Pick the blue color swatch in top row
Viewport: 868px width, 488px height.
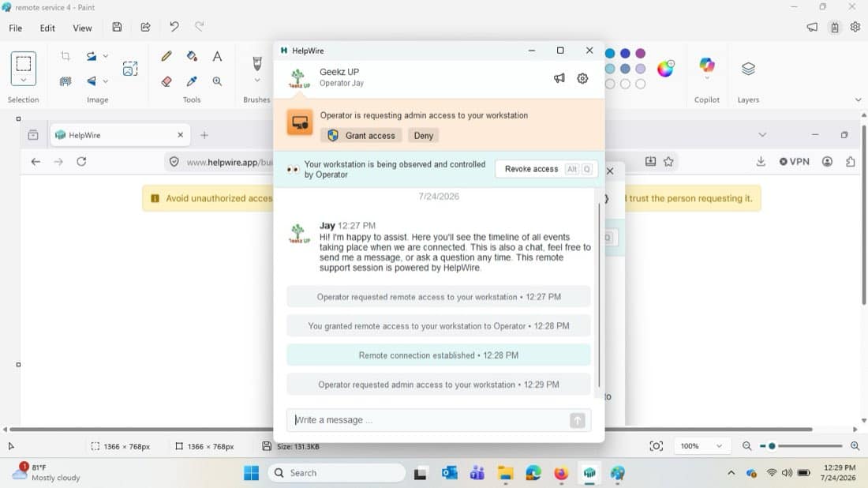[625, 54]
